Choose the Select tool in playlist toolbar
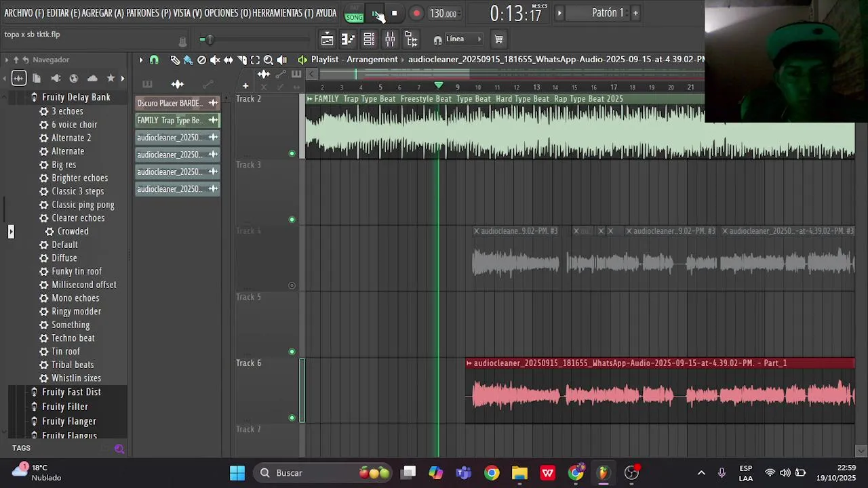The image size is (868, 488). 255,60
